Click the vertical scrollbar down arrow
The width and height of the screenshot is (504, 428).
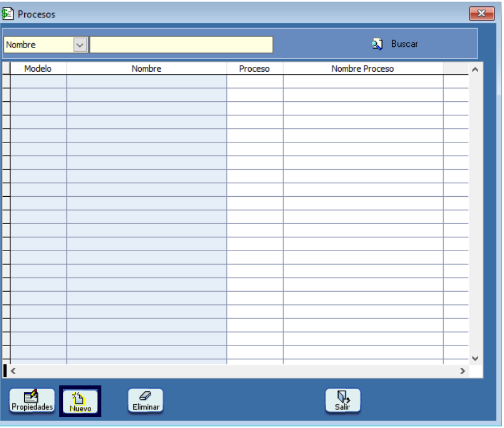point(475,358)
